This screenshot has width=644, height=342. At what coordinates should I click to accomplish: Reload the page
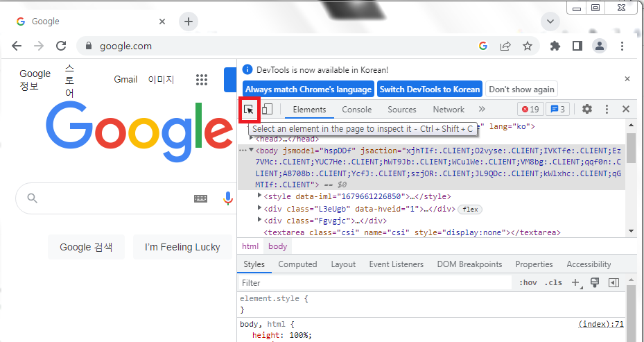tap(61, 46)
